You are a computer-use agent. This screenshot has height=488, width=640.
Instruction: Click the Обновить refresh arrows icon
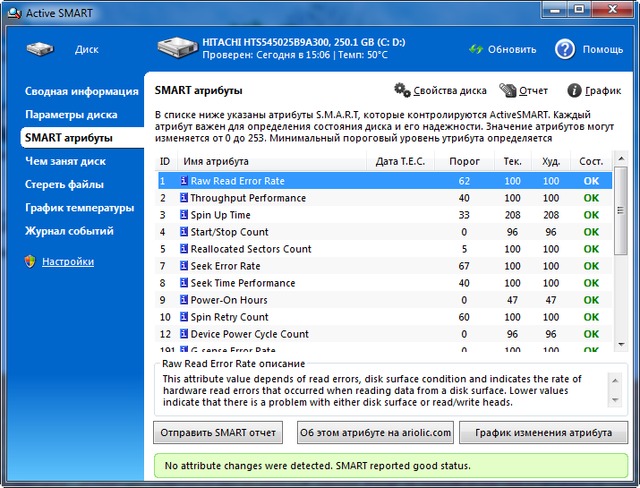pyautogui.click(x=476, y=49)
